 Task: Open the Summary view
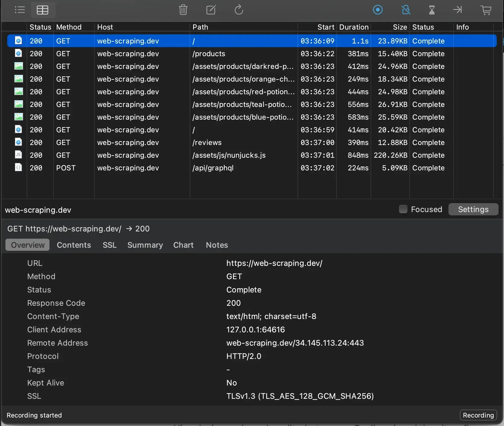point(145,245)
